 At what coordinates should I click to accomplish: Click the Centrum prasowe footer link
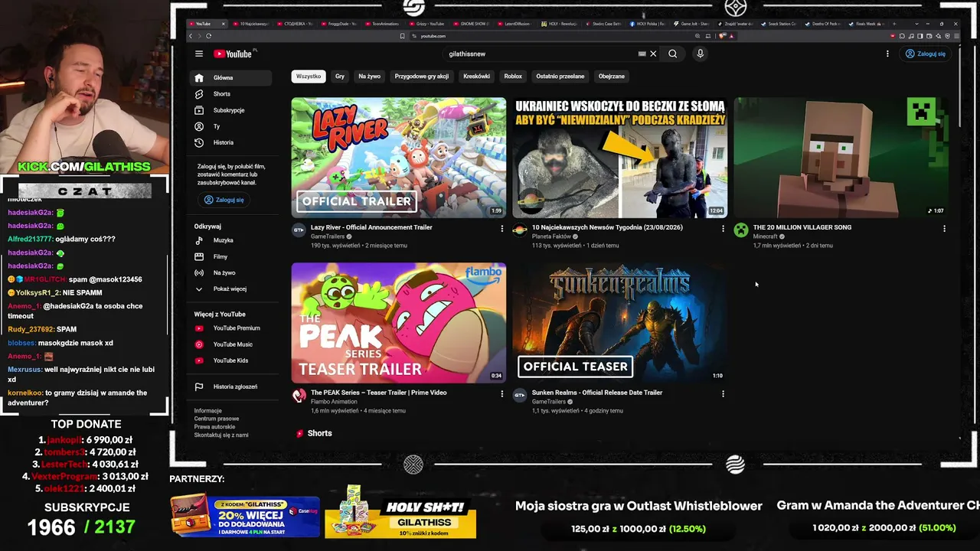217,419
